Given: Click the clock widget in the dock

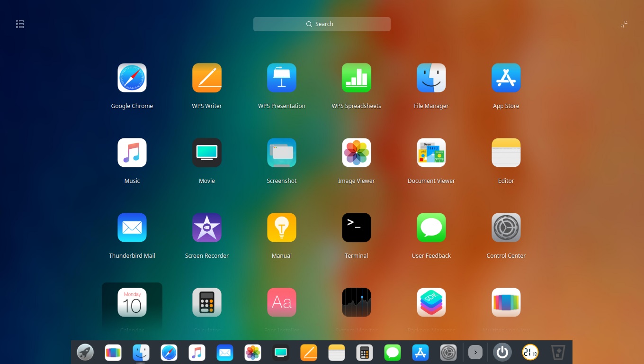Looking at the screenshot, I should tap(530, 352).
